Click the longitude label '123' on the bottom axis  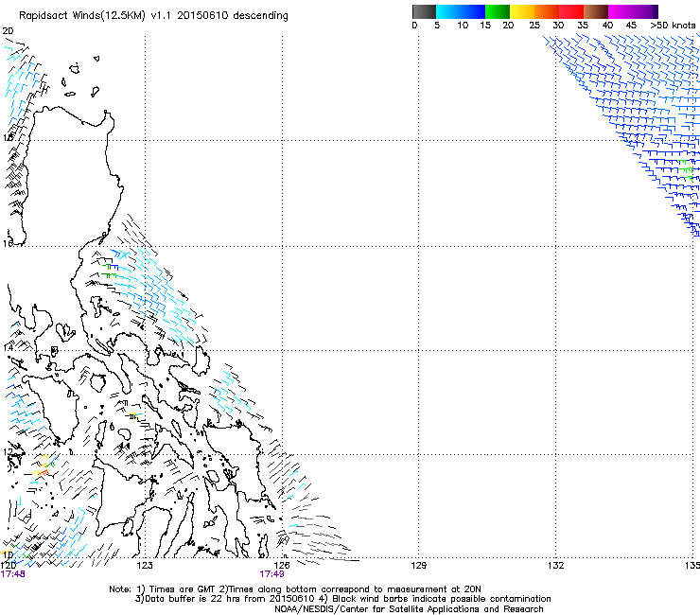145,566
